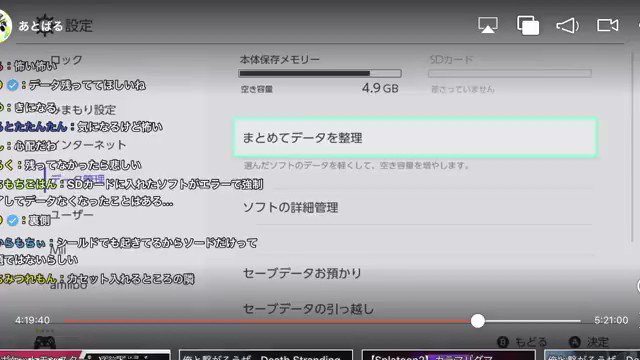
Task: Select amiibo in settings sidebar
Action: (x=69, y=284)
